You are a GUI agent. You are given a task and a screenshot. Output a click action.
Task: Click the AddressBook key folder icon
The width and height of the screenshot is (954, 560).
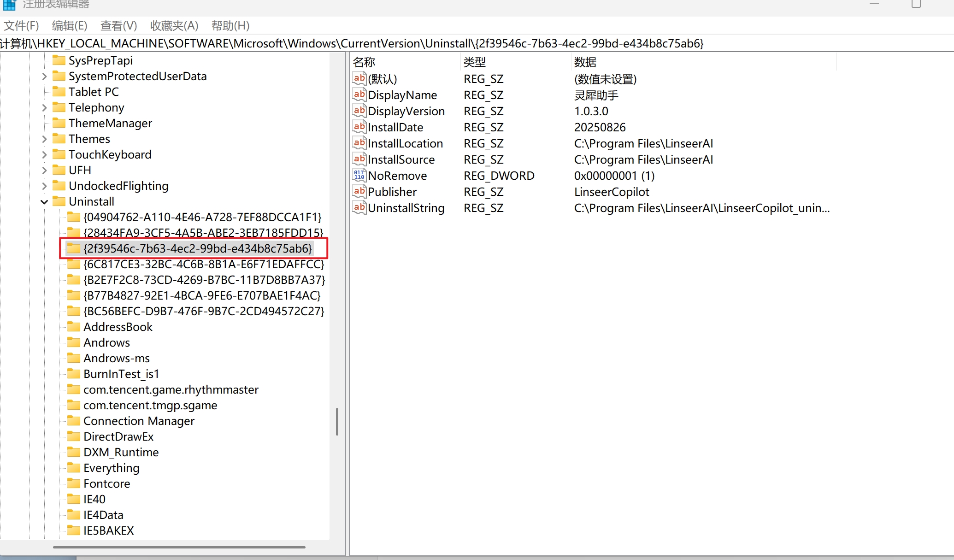[73, 327]
